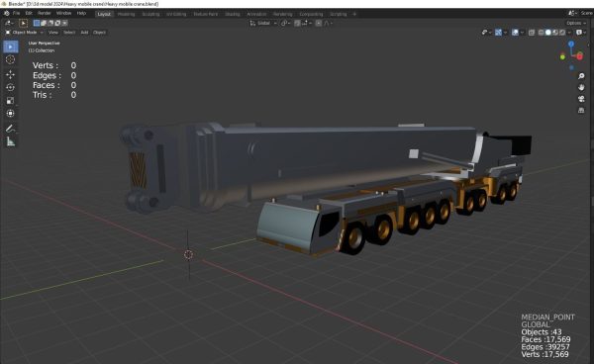
Task: Switch to the Modeling workspace tab
Action: 126,14
